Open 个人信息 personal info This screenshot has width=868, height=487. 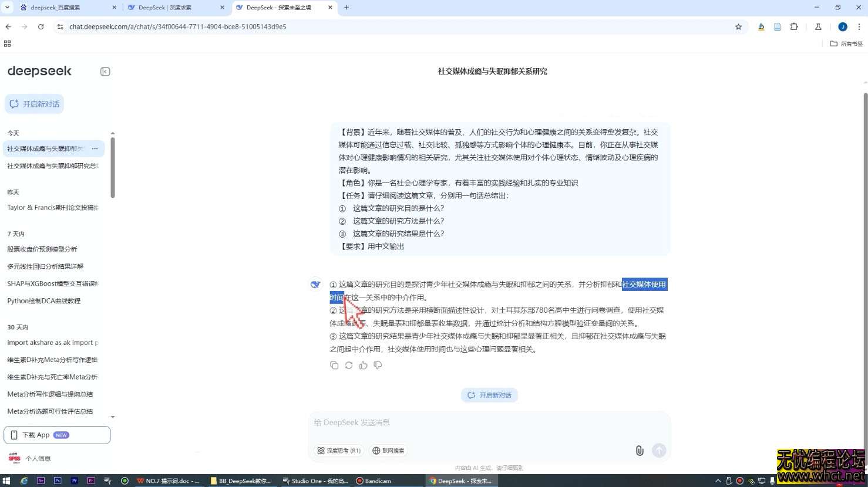(x=37, y=458)
